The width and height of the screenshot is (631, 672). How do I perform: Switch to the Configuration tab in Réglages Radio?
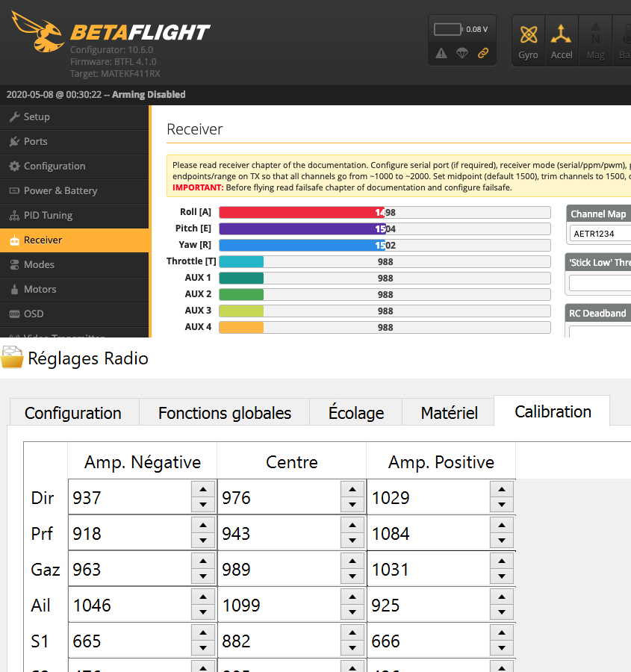(73, 413)
